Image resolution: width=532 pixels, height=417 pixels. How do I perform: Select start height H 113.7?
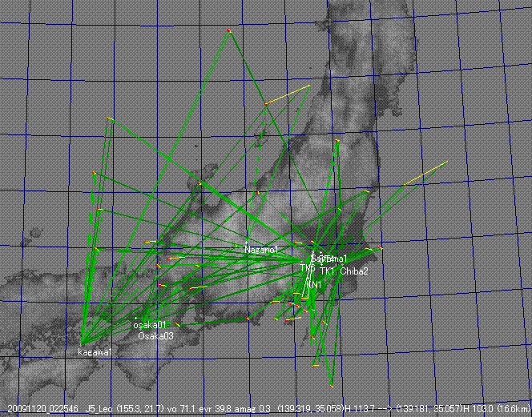[359, 409]
